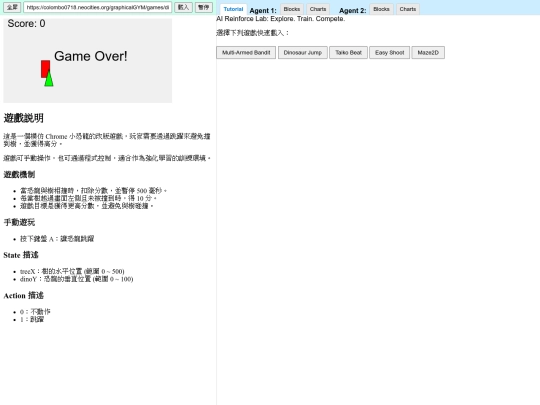Open Agent 1 Blocks tab
The image size is (540, 405).
292,9
